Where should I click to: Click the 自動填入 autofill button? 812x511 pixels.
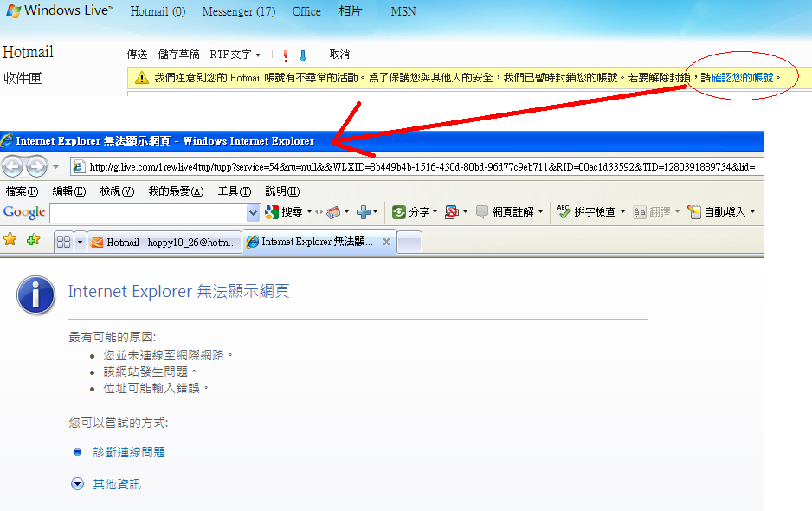click(x=717, y=212)
